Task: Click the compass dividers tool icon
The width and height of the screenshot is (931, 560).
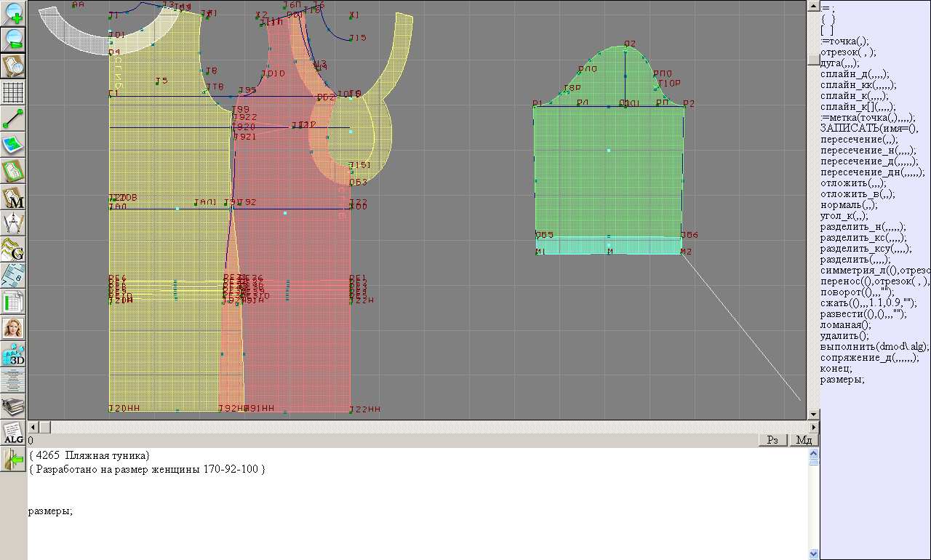Action: [13, 223]
